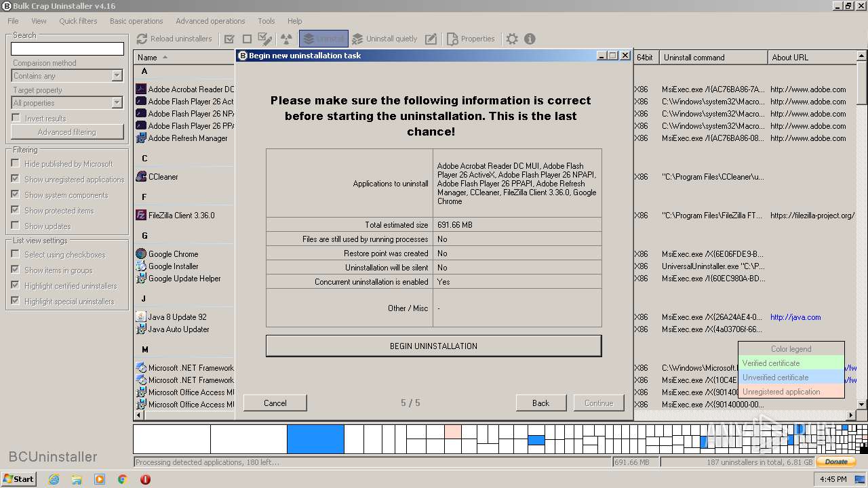Toggle Show updates checkbox
This screenshot has height=488, width=868.
tap(16, 226)
